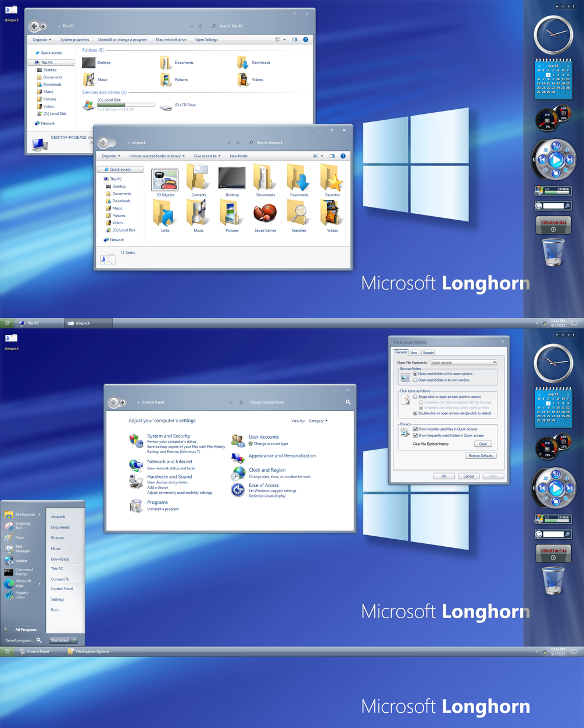Screen dimensions: 584x728
Task: Click OK in File Explorer Options
Action: 444,476
